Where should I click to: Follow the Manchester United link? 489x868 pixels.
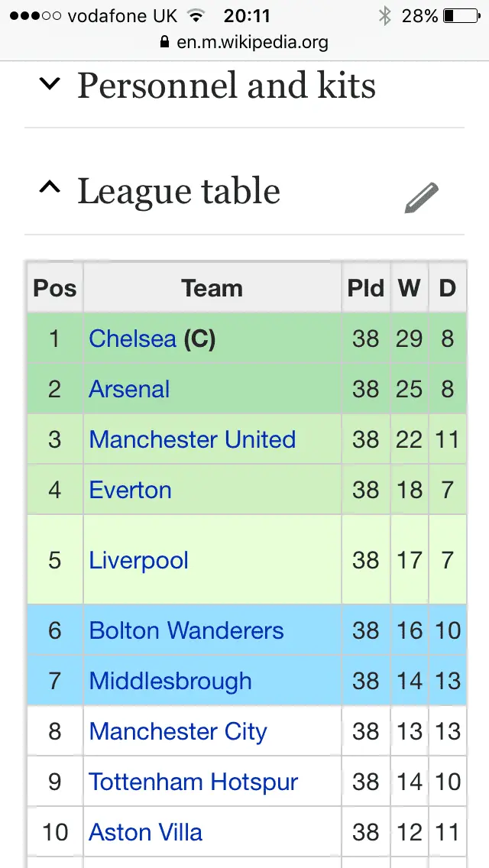[x=192, y=439]
